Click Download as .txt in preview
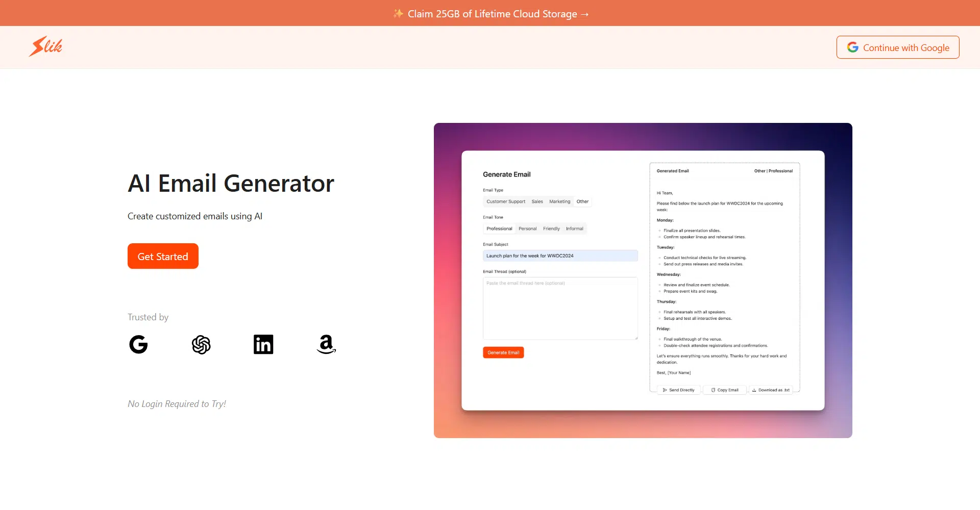This screenshot has width=980, height=510. click(x=771, y=390)
